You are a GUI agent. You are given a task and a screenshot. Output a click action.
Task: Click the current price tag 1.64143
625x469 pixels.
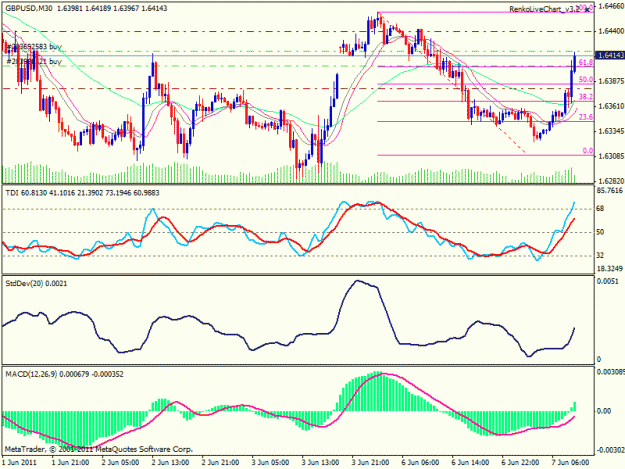pos(610,56)
